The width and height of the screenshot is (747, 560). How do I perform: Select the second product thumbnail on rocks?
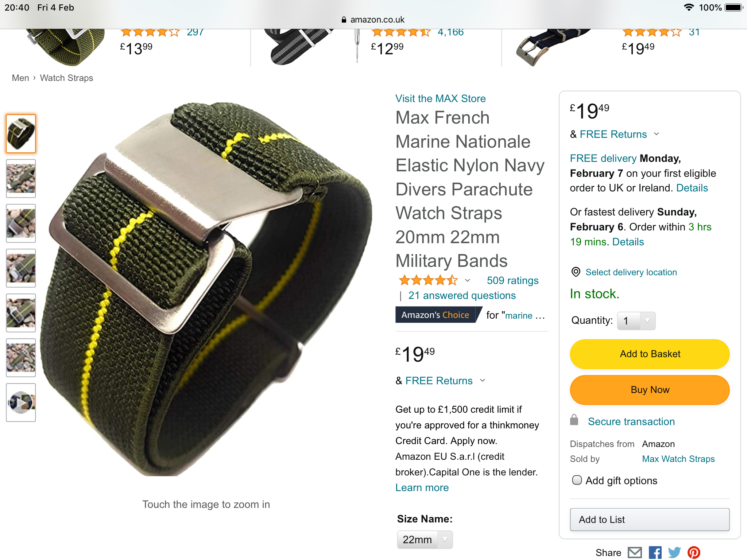21,178
